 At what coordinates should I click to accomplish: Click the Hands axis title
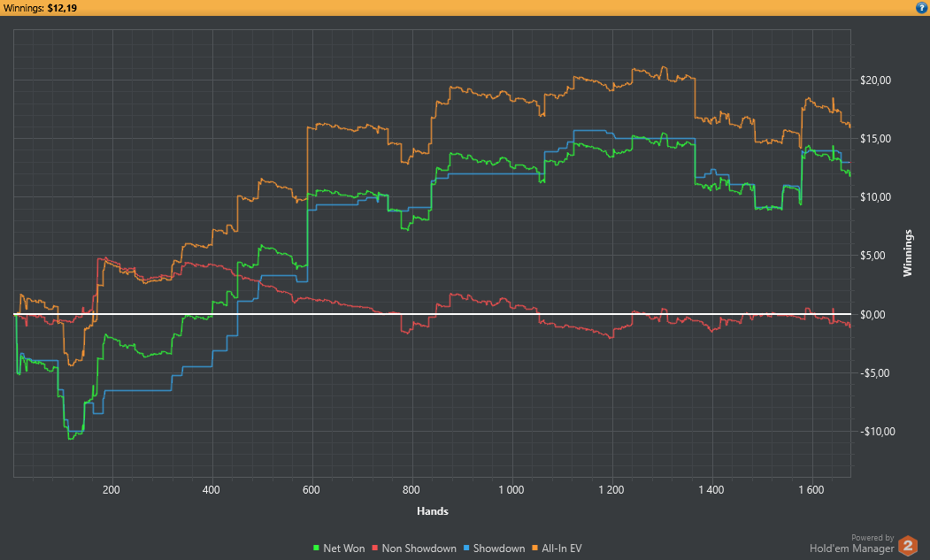(x=433, y=510)
